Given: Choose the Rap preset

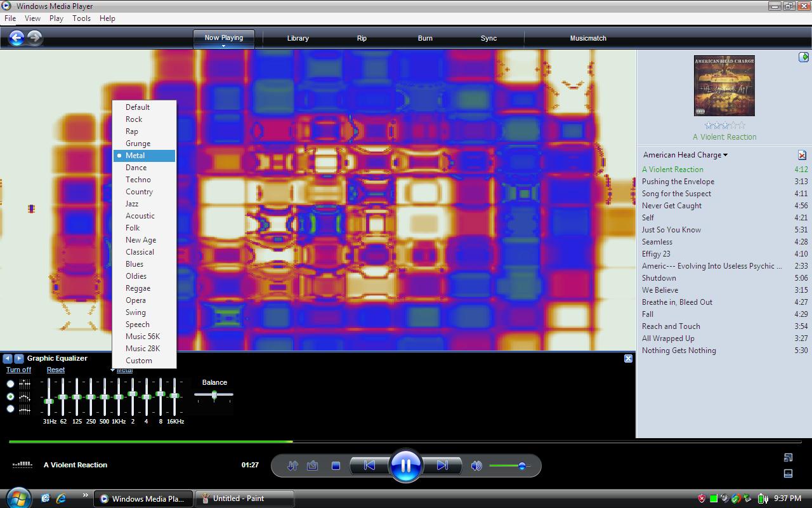Looking at the screenshot, I should coord(144,131).
